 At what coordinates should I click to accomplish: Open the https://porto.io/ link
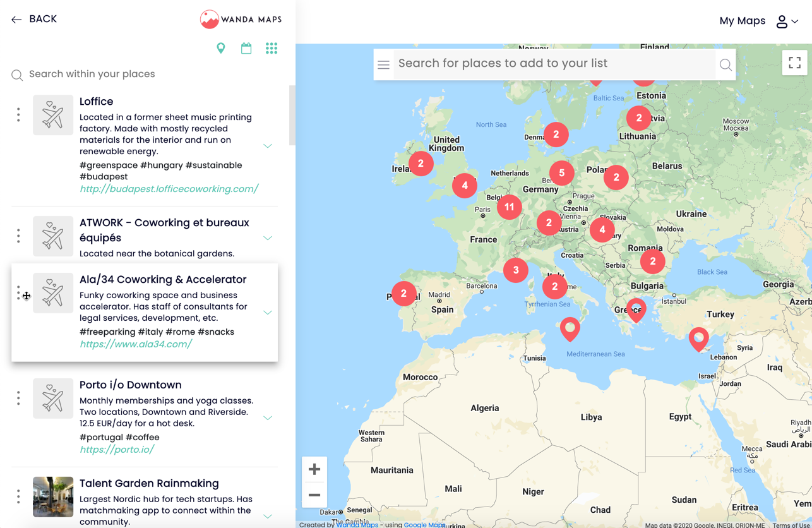117,450
